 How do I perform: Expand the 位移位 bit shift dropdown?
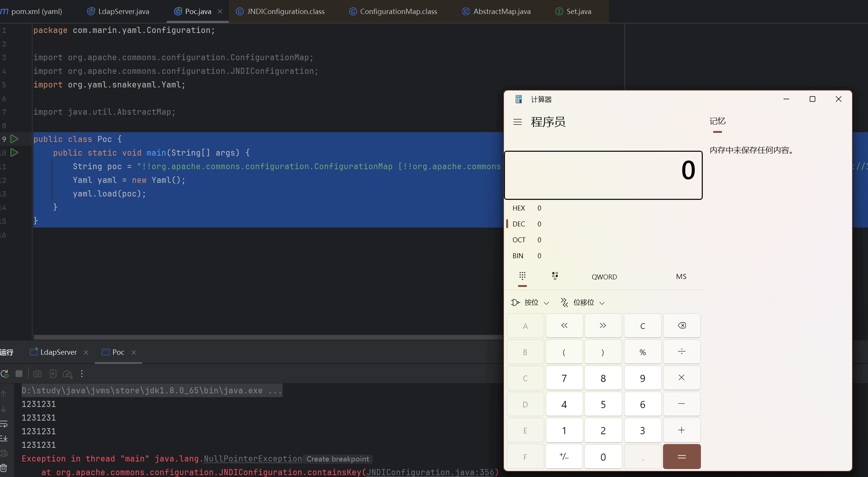click(583, 302)
